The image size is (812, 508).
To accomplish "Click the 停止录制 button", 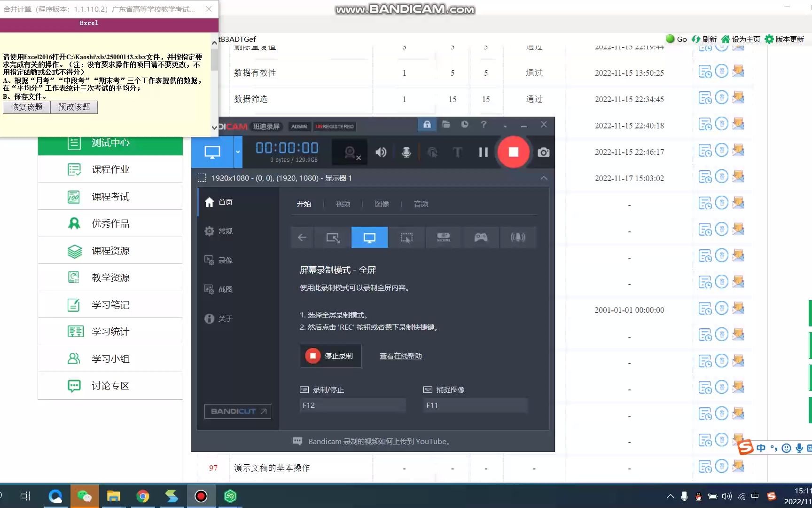I will (x=331, y=356).
